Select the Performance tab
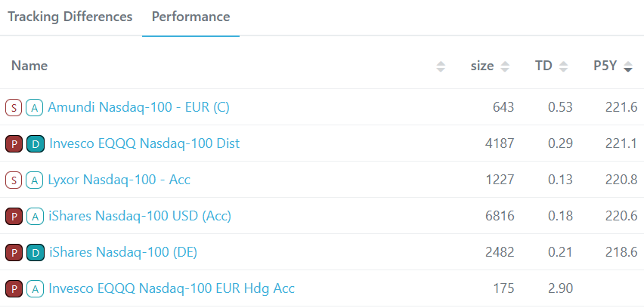The height and width of the screenshot is (308, 644). tap(190, 17)
